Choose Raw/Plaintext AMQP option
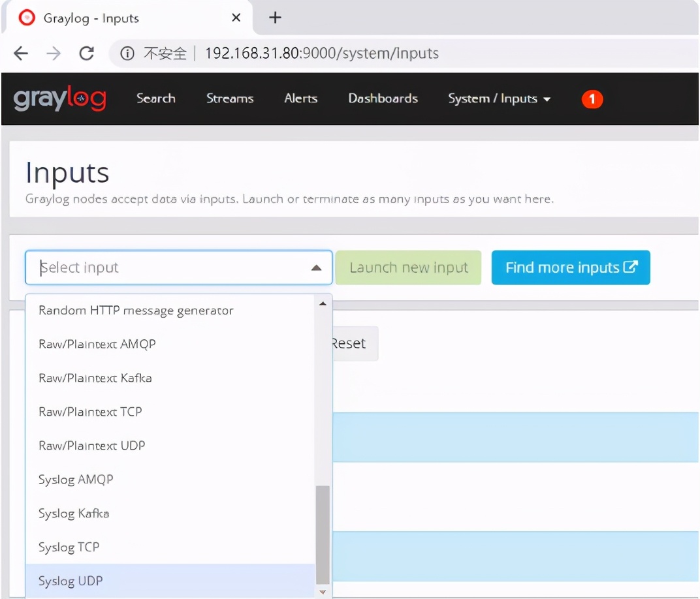Image resolution: width=700 pixels, height=599 pixels. tap(170, 345)
